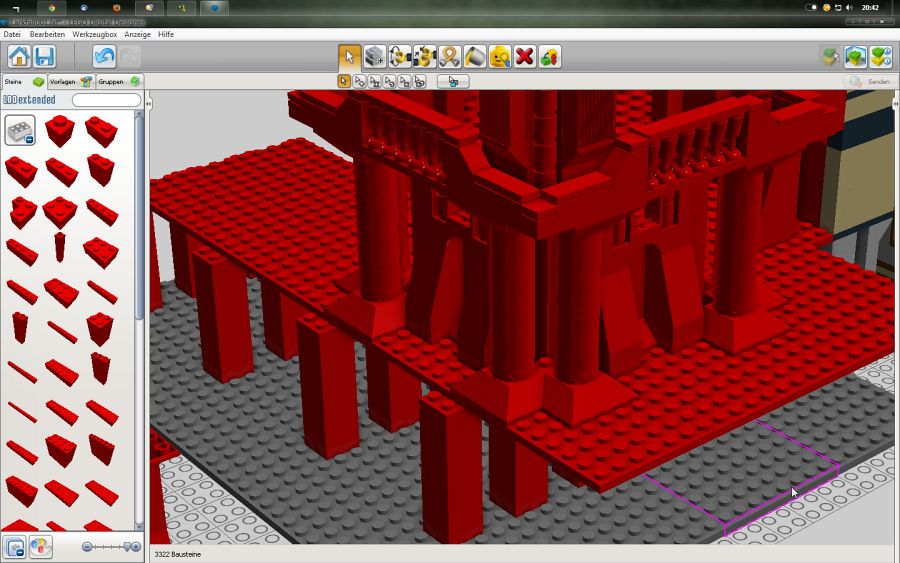
Task: Click the brick size slider in the palette
Action: [111, 547]
